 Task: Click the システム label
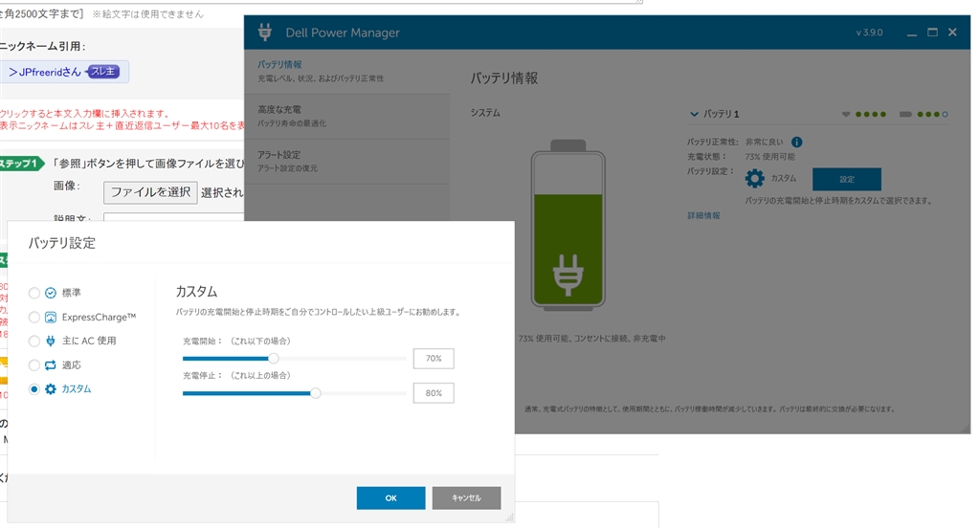pyautogui.click(x=485, y=113)
